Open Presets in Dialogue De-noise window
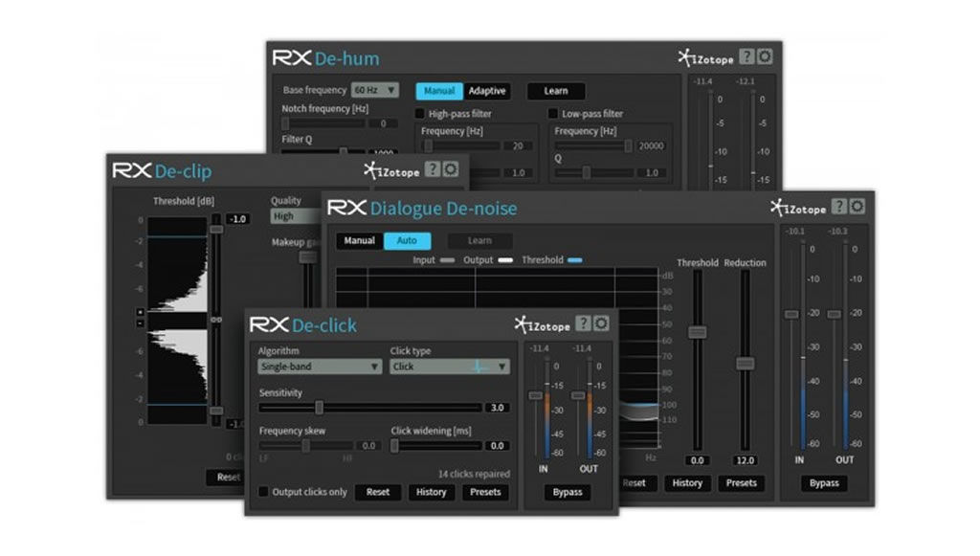 [x=742, y=483]
